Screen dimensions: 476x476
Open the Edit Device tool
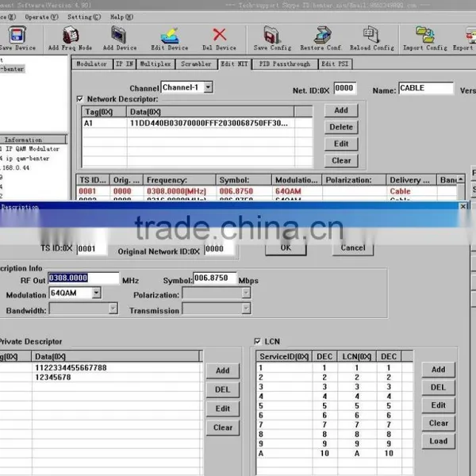click(170, 36)
